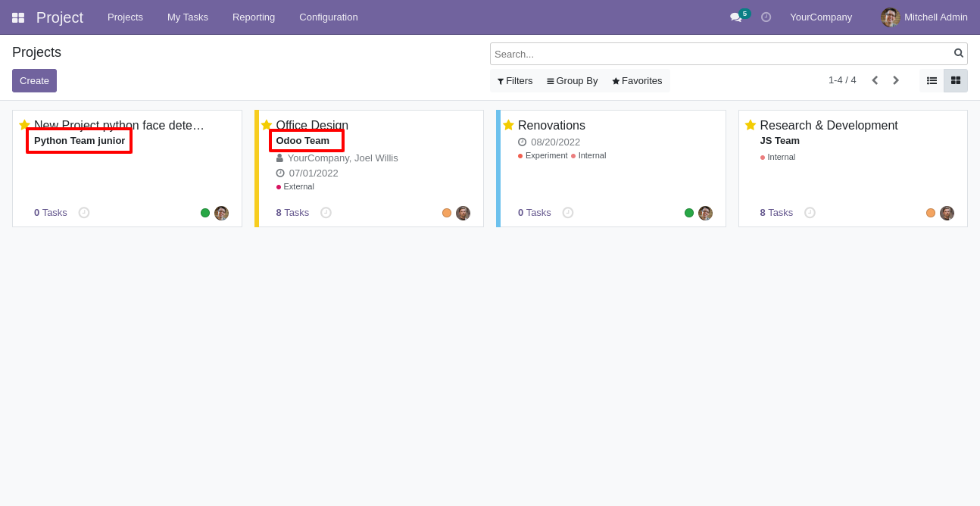Screen dimensions: 980x506
Task: Click orange status dot on Research & Development card
Action: [931, 213]
